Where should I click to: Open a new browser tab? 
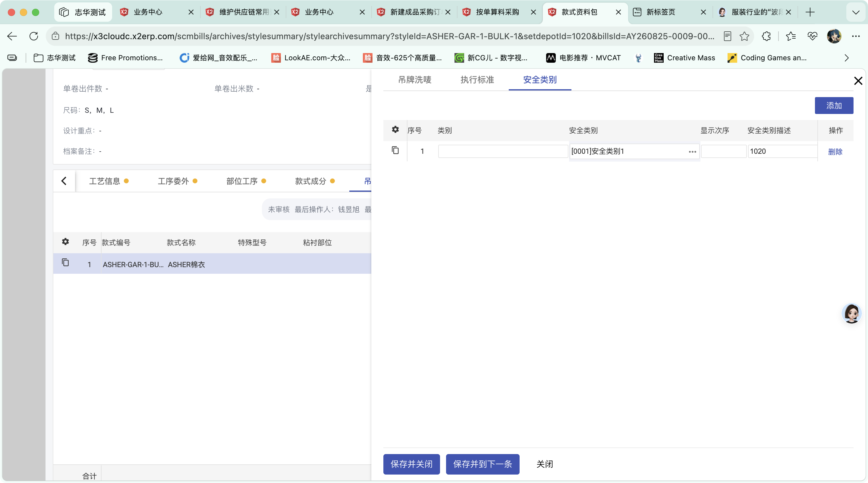click(x=810, y=12)
